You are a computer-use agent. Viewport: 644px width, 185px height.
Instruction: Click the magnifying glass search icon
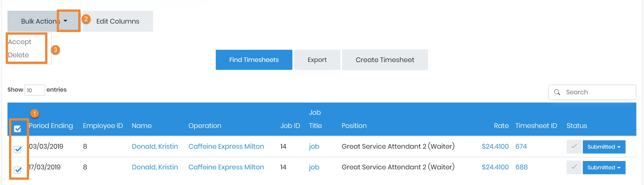pyautogui.click(x=557, y=92)
